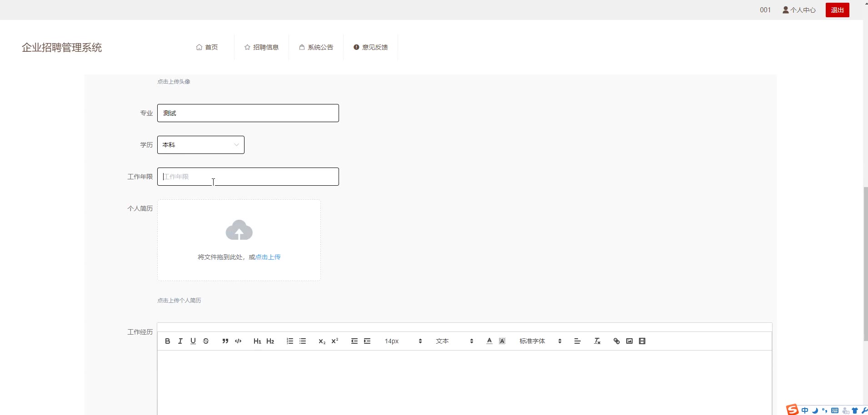Toggle bold formatting in the editor

(x=168, y=341)
